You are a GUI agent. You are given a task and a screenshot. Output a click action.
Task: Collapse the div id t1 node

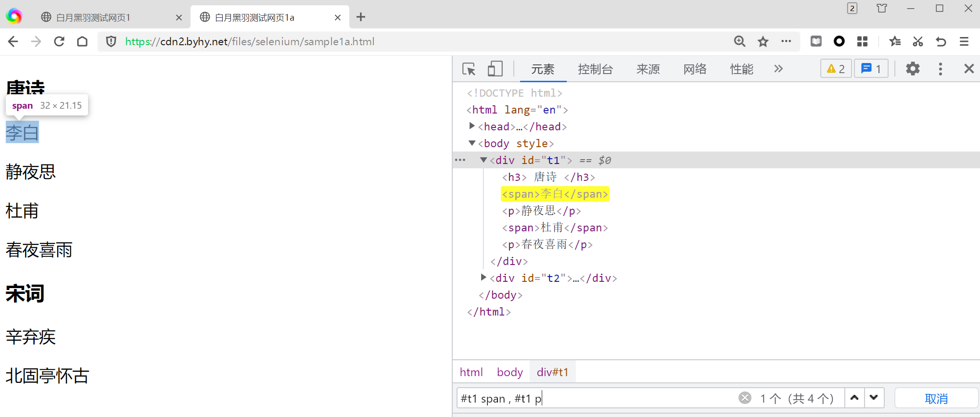[x=484, y=160]
